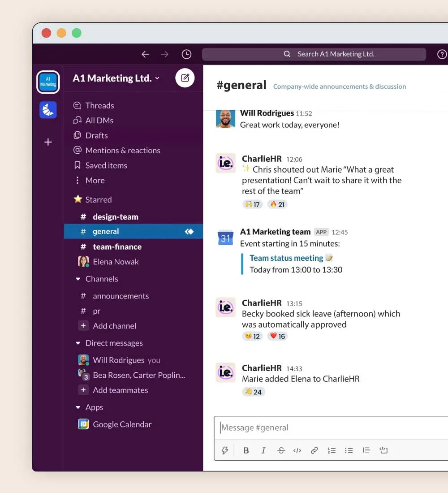Image resolution: width=448 pixels, height=493 pixels.
Task: Click Will Rodrigues' name on 11:52 message
Action: (x=267, y=113)
